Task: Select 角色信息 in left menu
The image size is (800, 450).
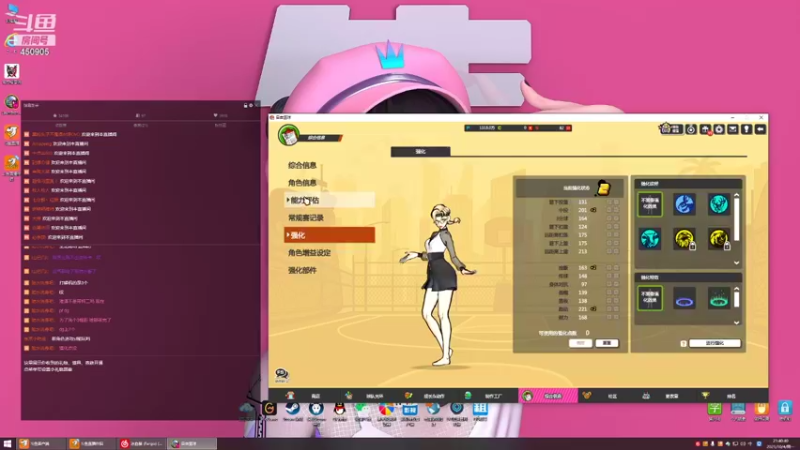Action: click(x=303, y=183)
